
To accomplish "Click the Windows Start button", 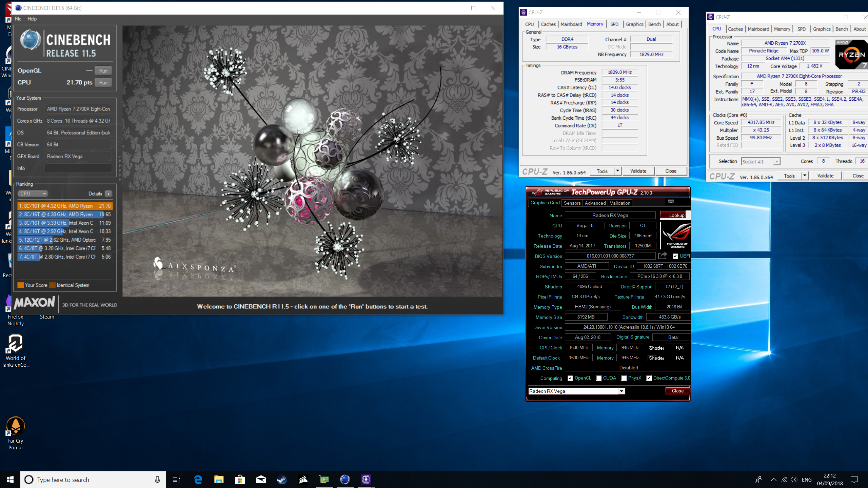I will click(x=10, y=480).
